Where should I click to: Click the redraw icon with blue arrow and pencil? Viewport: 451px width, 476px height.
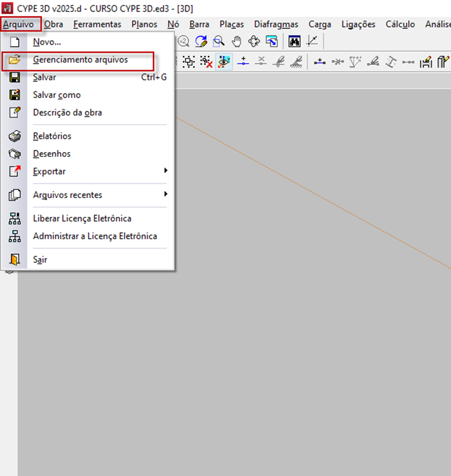pos(201,41)
